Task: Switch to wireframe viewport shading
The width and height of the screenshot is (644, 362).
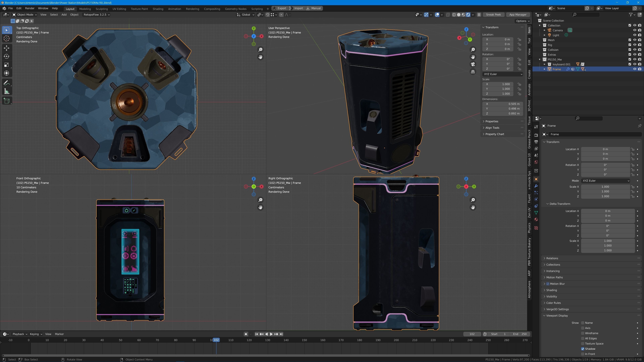Action: tap(454, 15)
